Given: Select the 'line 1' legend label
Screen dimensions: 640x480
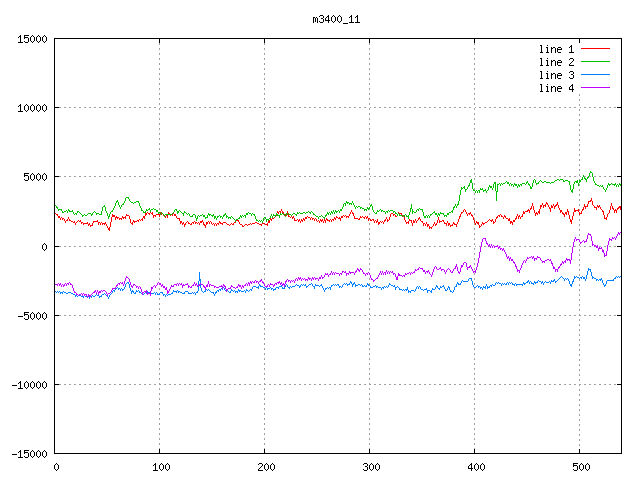Looking at the screenshot, I should (x=557, y=49).
